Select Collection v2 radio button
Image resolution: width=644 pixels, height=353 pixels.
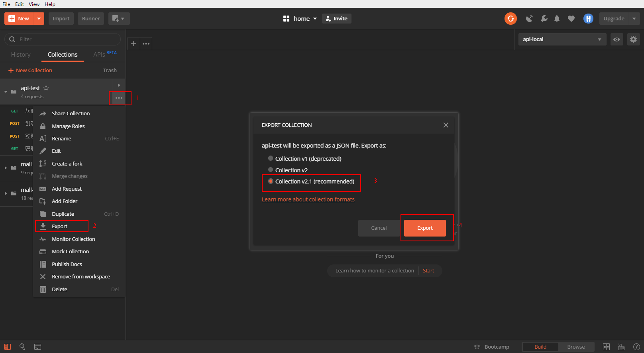tap(271, 170)
